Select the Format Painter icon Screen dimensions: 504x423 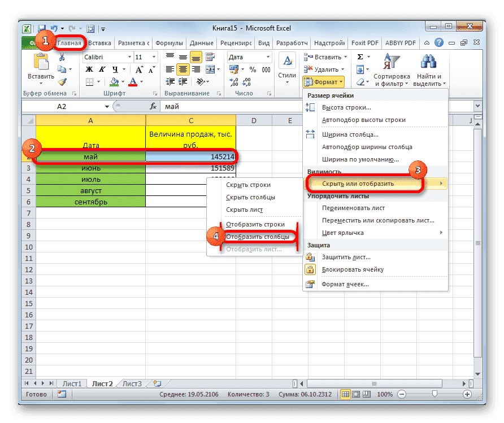(61, 82)
